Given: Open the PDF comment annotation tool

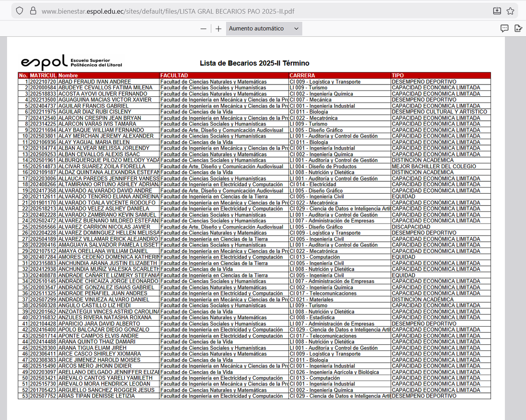Looking at the screenshot, I should (505, 28).
